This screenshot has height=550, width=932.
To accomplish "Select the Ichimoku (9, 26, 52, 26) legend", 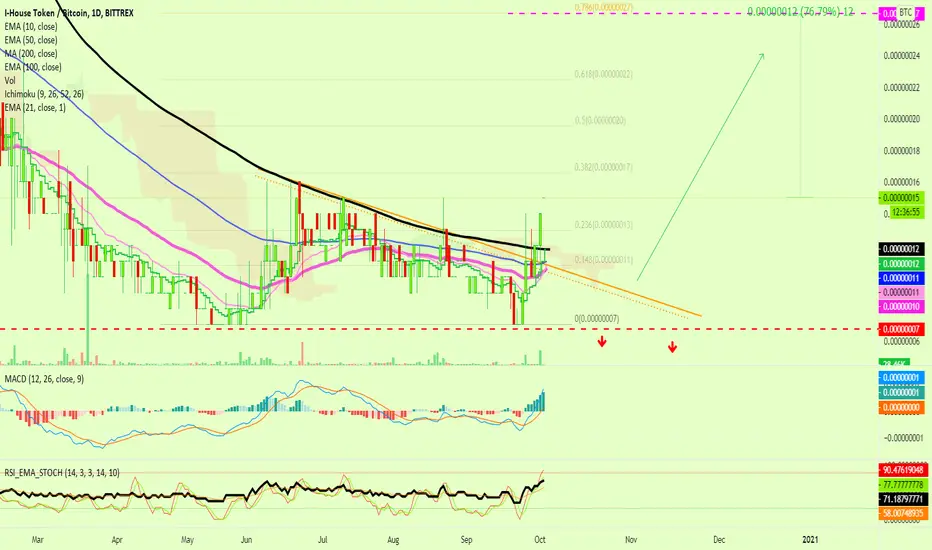I will coord(44,94).
